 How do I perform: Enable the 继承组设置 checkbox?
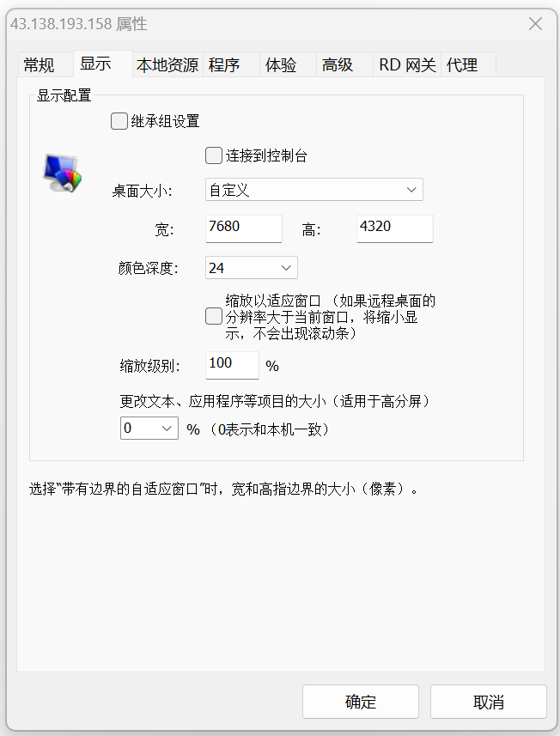(119, 121)
